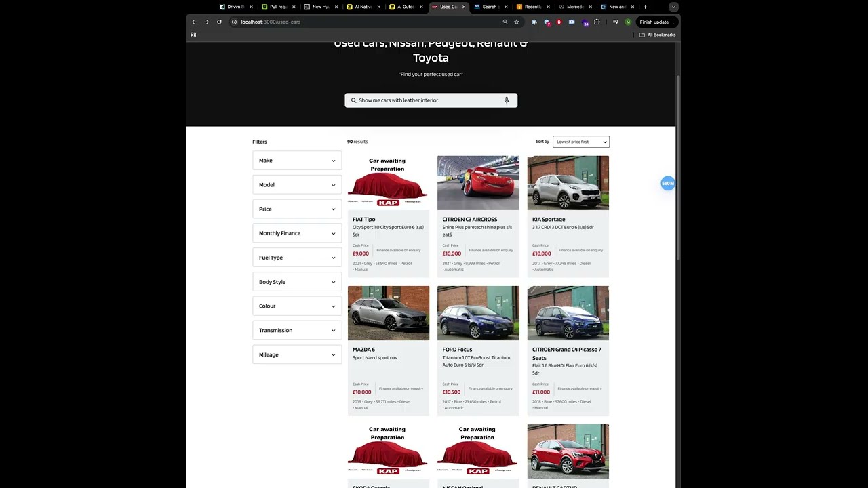Click the car search input field
Viewport: 868px width, 488px height.
431,100
